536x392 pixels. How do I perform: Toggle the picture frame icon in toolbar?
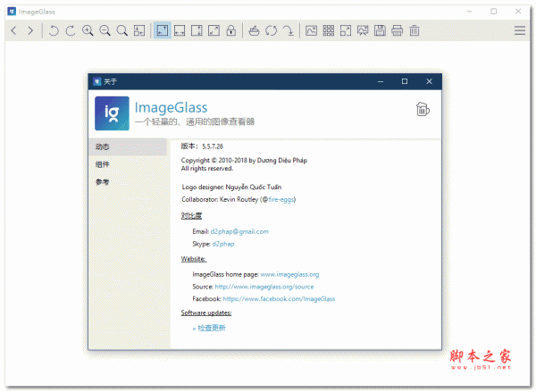pyautogui.click(x=311, y=30)
